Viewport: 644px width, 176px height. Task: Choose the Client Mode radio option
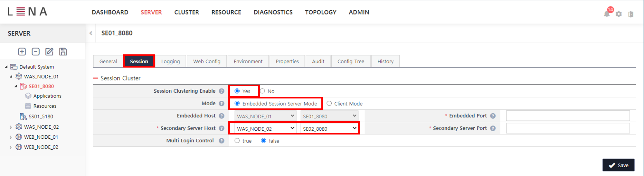tap(329, 104)
